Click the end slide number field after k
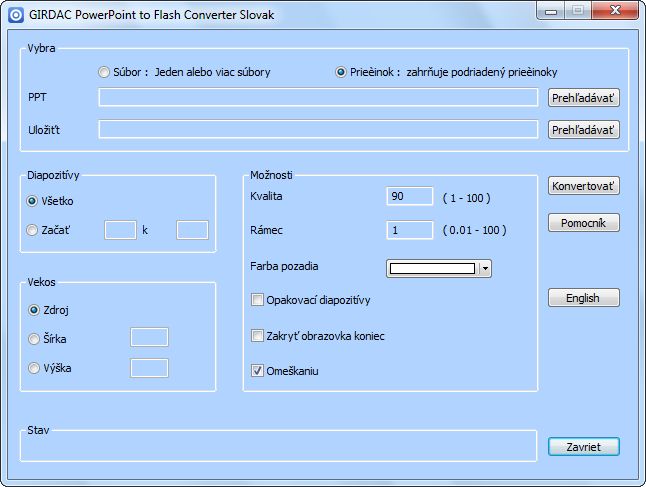Image resolution: width=646 pixels, height=487 pixels. tap(192, 230)
